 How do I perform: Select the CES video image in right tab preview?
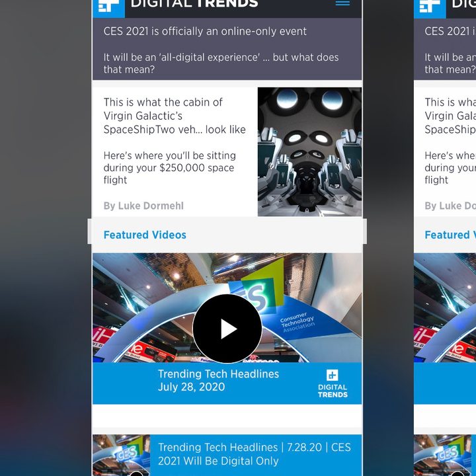(445, 307)
